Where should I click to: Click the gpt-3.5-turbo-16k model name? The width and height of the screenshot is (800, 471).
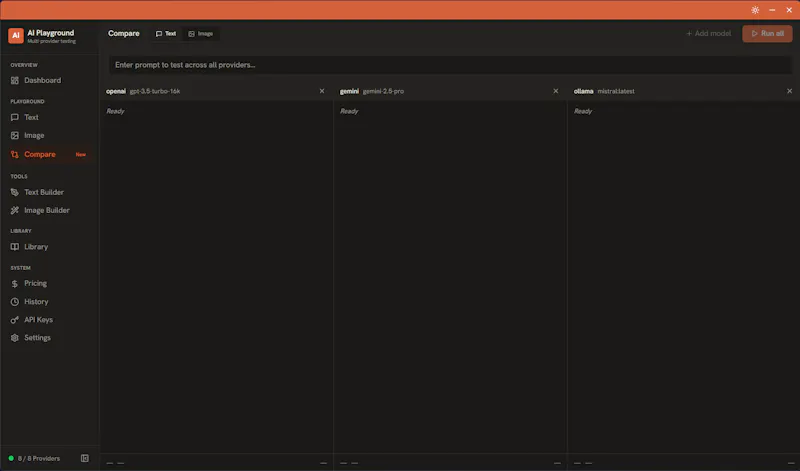[x=155, y=91]
